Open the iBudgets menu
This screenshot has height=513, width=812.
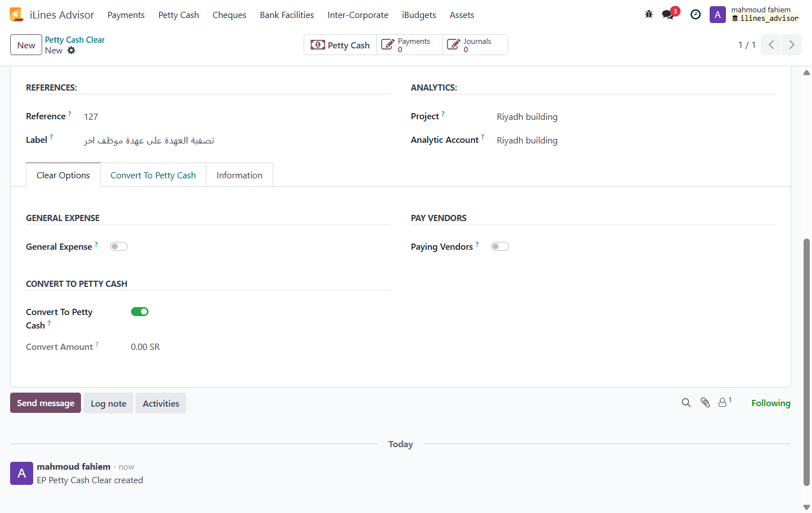(x=419, y=15)
